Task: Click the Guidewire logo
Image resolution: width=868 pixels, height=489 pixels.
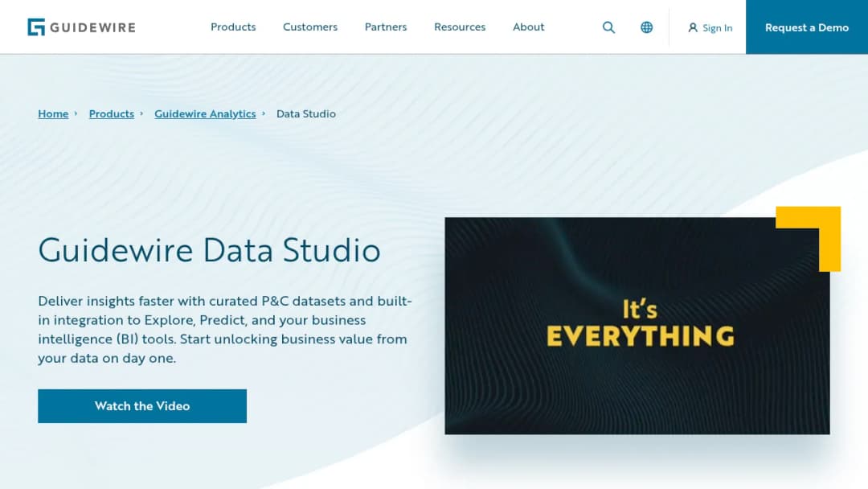Action: pyautogui.click(x=81, y=27)
